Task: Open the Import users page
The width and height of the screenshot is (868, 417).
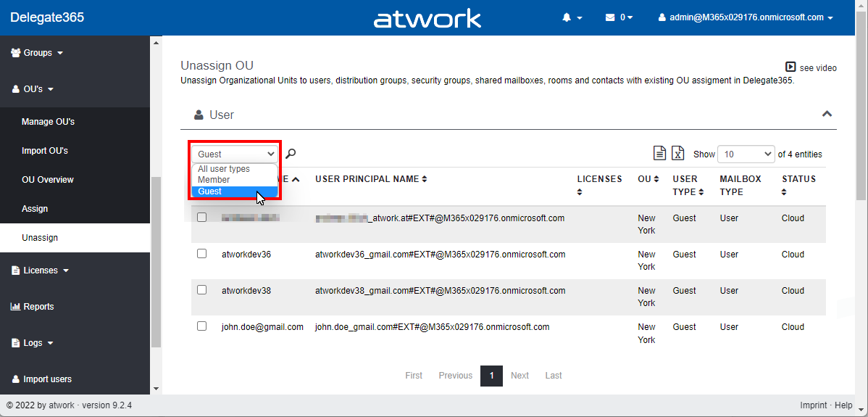Action: (x=41, y=379)
